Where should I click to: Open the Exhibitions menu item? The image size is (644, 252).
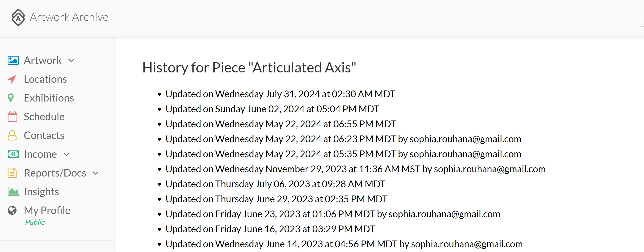click(49, 98)
